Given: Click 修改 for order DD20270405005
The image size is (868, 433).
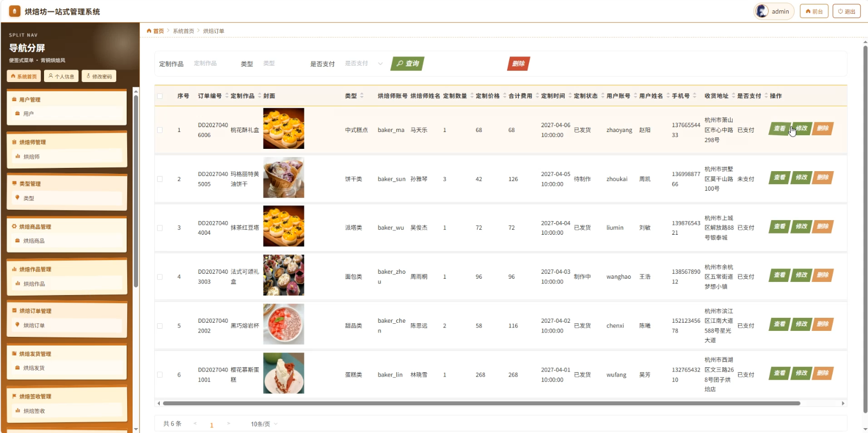Looking at the screenshot, I should coord(801,178).
